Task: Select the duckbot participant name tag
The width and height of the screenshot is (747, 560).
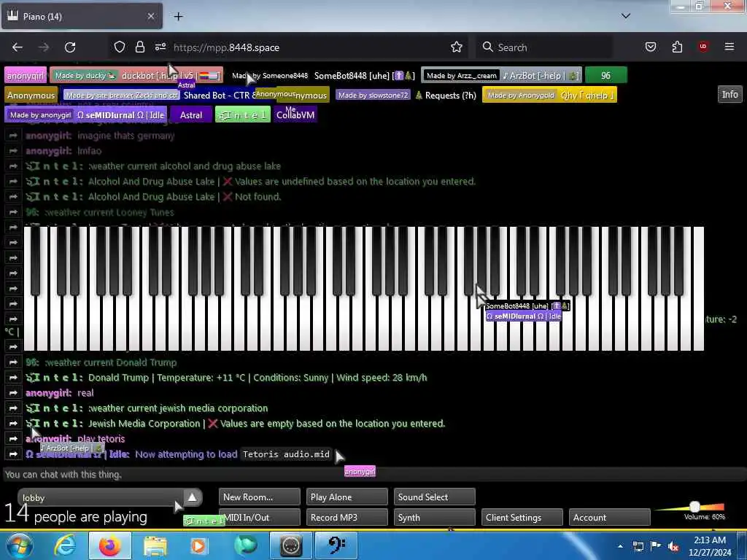Action: [x=136, y=75]
